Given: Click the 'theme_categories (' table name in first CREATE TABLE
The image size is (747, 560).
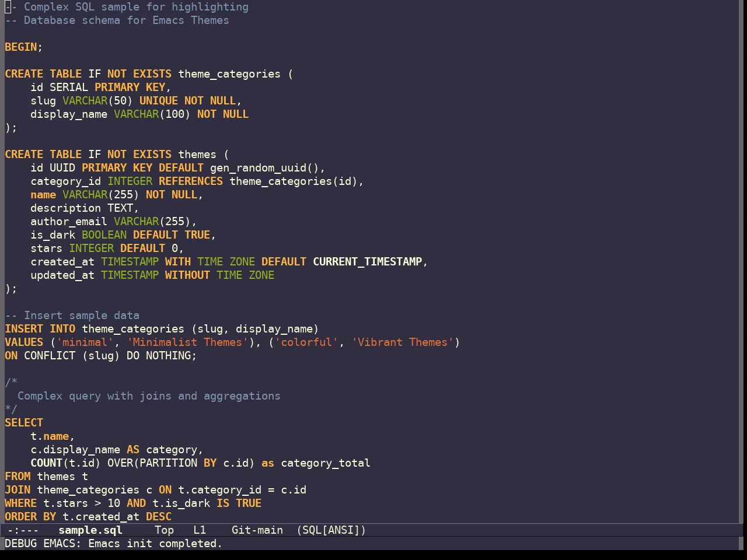Looking at the screenshot, I should (x=235, y=74).
